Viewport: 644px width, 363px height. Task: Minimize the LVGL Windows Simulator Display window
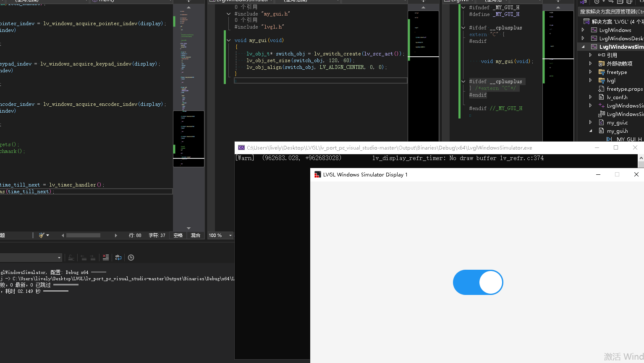tap(598, 174)
